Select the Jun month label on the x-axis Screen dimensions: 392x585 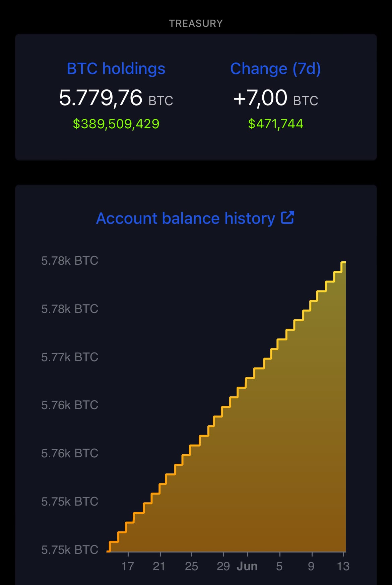pyautogui.click(x=247, y=566)
